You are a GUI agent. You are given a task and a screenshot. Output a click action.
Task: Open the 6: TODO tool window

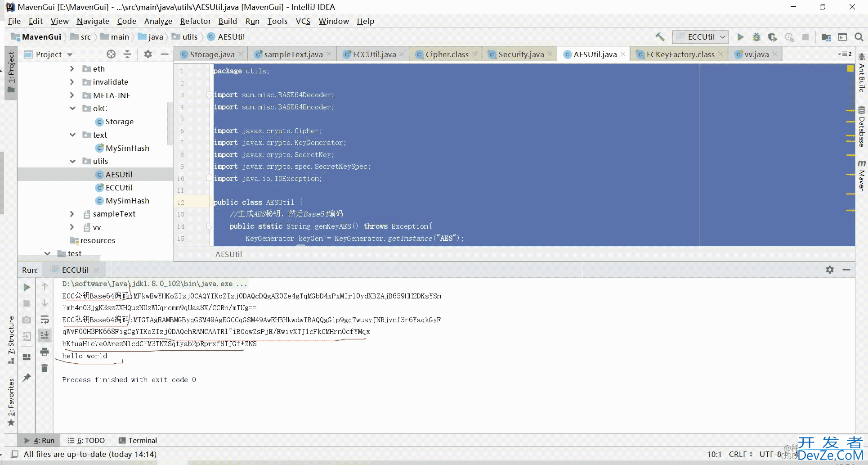(86, 440)
